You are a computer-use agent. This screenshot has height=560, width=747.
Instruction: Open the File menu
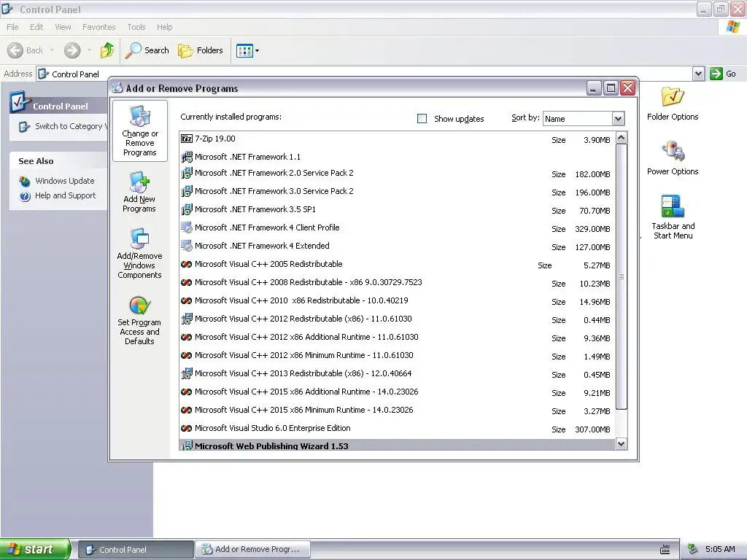coord(12,27)
